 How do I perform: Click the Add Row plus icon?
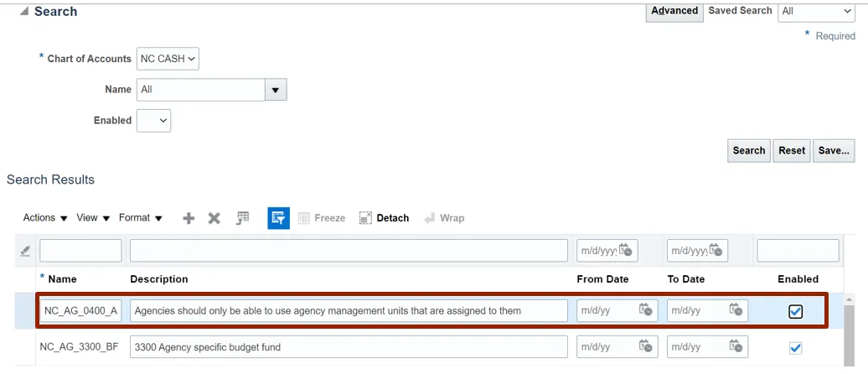pyautogui.click(x=189, y=218)
